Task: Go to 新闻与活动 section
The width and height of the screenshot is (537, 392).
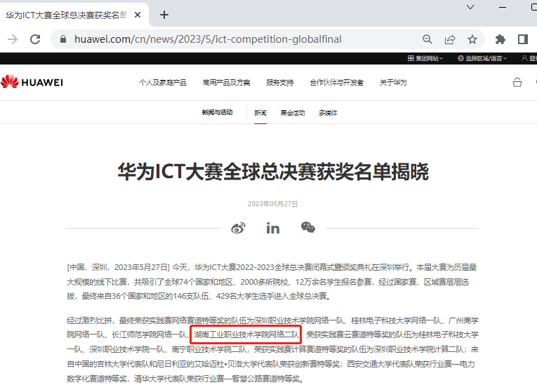Action: coord(217,112)
